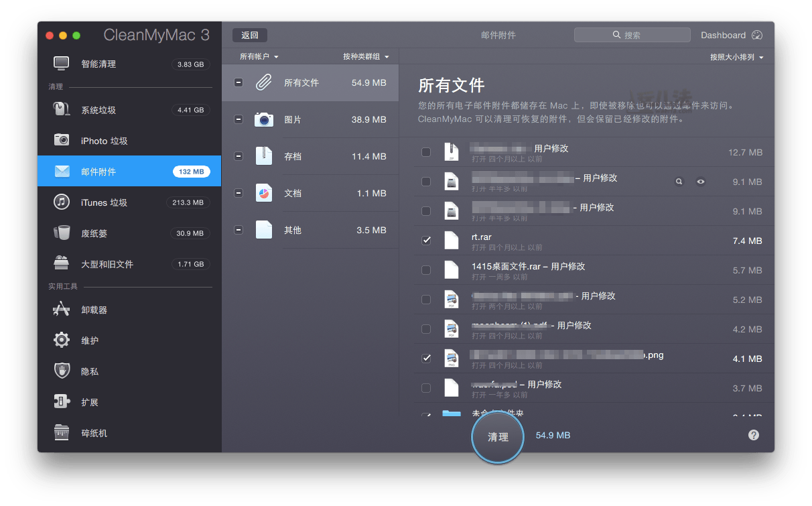
Task: Click the camera icon for 图片
Action: coord(264,119)
